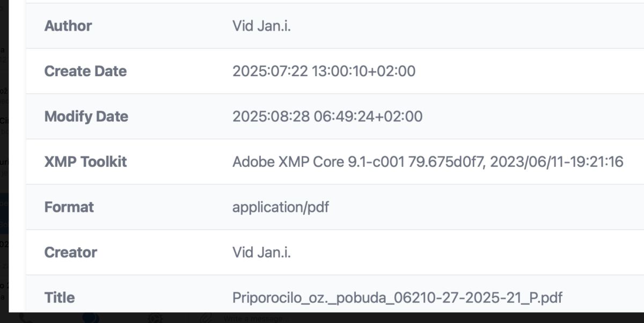The height and width of the screenshot is (323, 644).
Task: Select the Priporocilo PDF title value
Action: pos(397,298)
